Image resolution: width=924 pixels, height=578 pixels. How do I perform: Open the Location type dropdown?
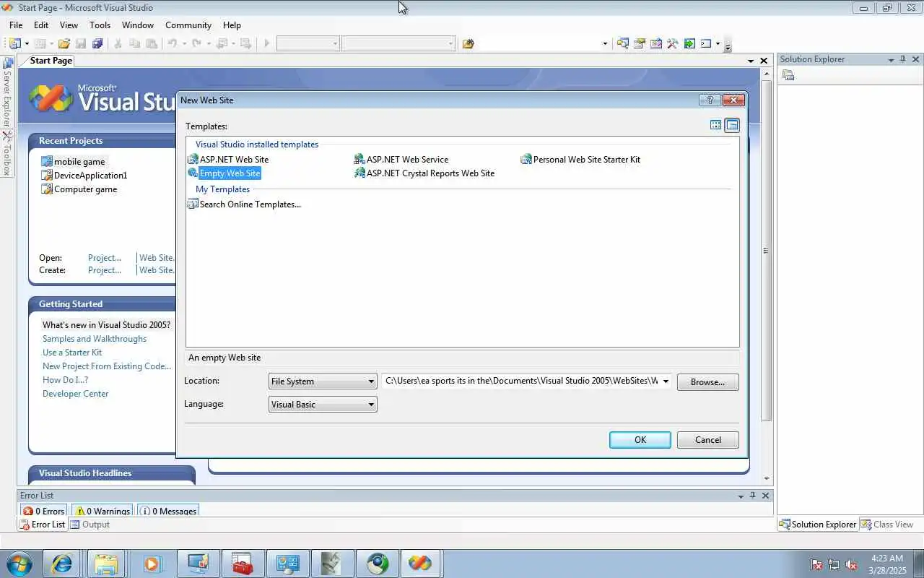pos(323,381)
